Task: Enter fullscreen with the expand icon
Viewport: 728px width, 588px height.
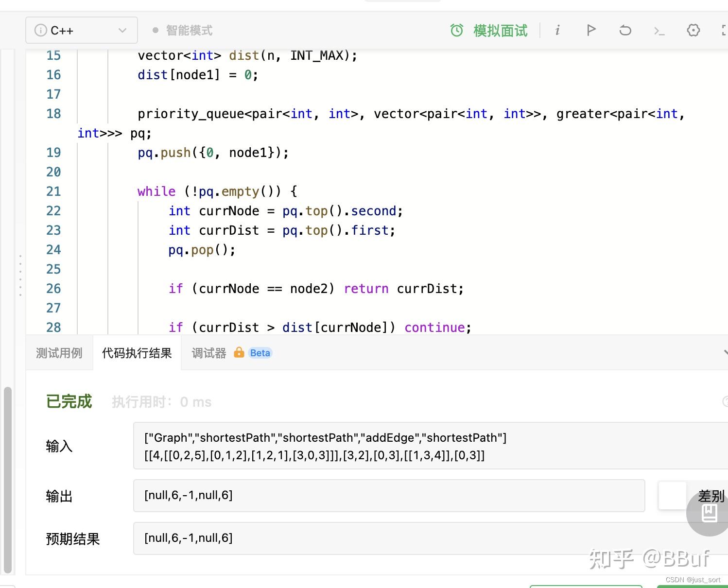Action: [724, 29]
